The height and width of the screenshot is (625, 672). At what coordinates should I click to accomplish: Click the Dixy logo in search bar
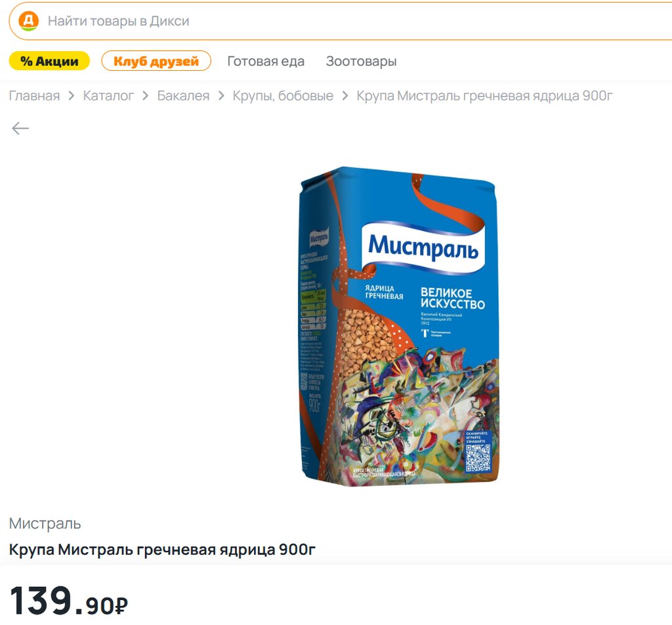(x=28, y=21)
